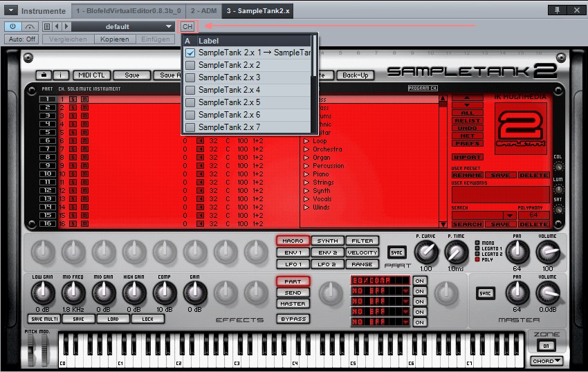Screen dimensions: 588x372
Task: Expand the Orchestra category
Action: pos(306,149)
